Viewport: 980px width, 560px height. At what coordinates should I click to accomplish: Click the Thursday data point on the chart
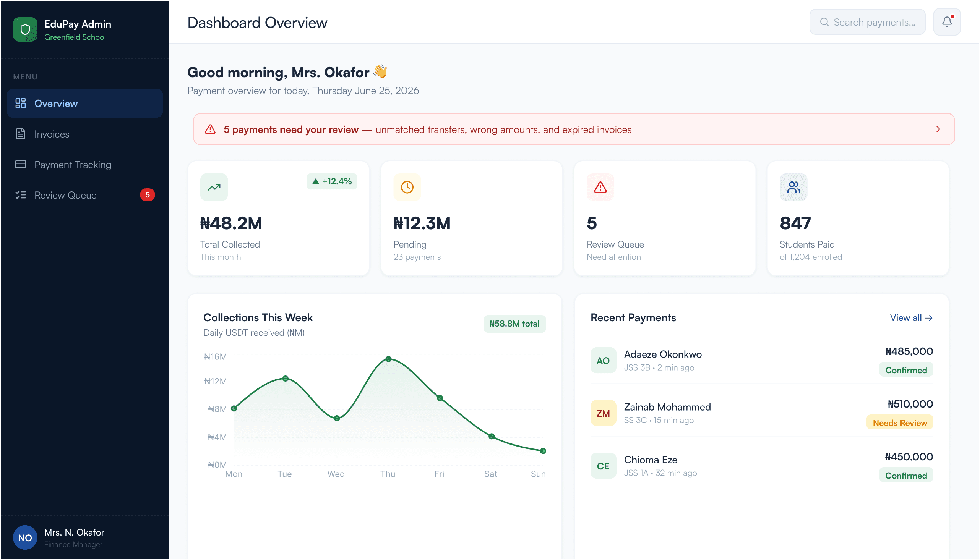389,359
